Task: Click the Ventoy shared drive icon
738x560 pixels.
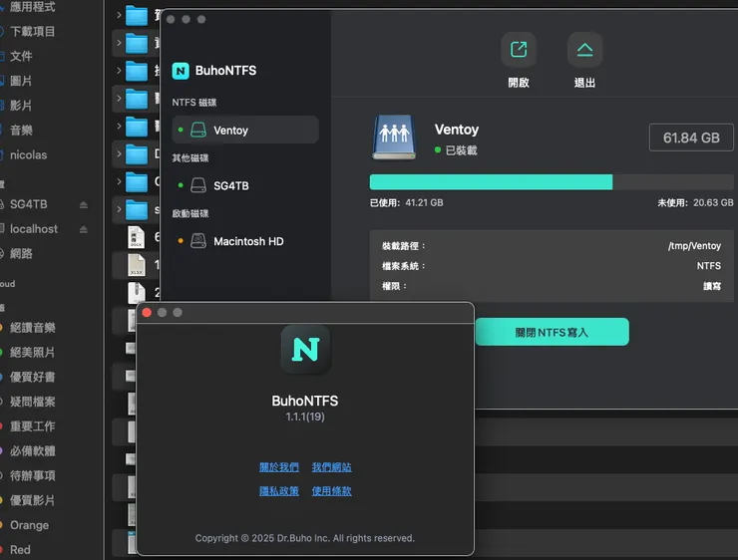Action: pyautogui.click(x=394, y=138)
